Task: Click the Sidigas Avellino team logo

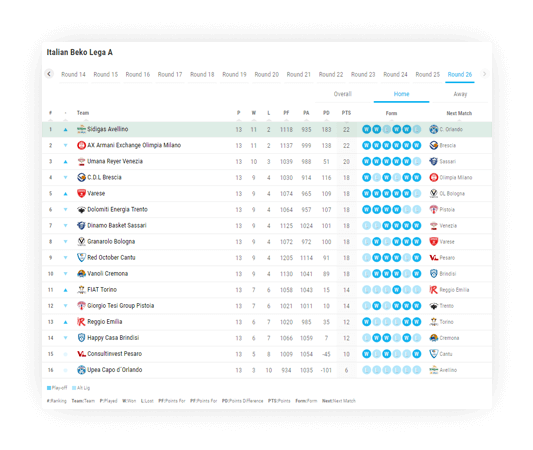Action: pos(81,129)
